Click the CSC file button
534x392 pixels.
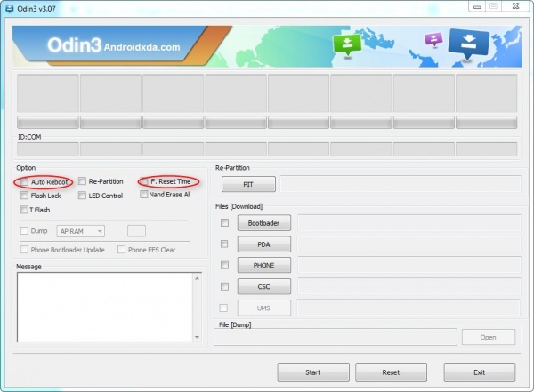pyautogui.click(x=264, y=286)
